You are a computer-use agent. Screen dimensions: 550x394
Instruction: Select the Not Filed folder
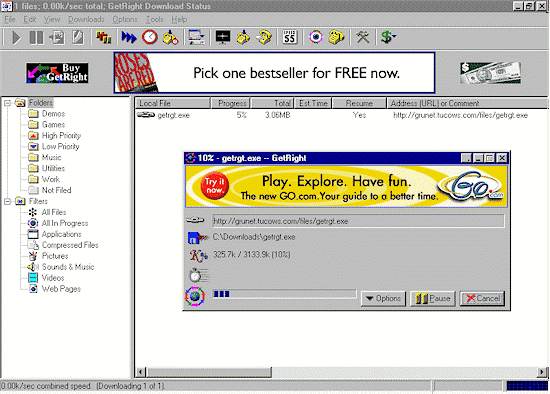(56, 190)
